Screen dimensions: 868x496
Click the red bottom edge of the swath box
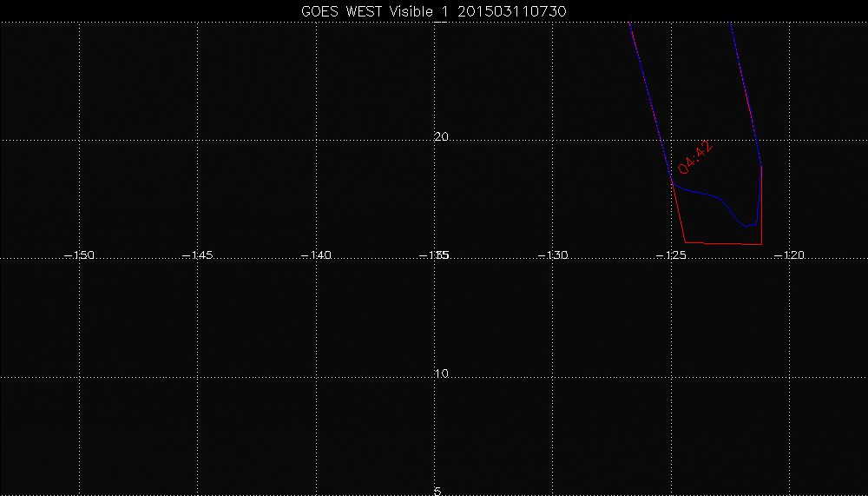712,243
